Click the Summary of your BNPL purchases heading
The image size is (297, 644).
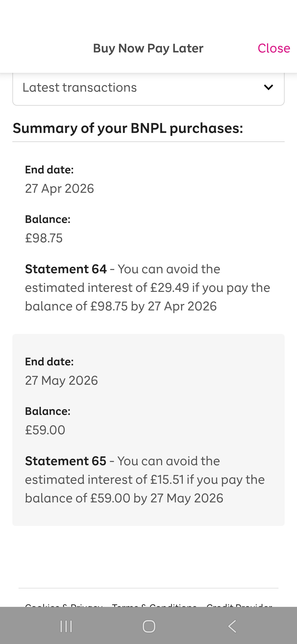[x=128, y=128]
